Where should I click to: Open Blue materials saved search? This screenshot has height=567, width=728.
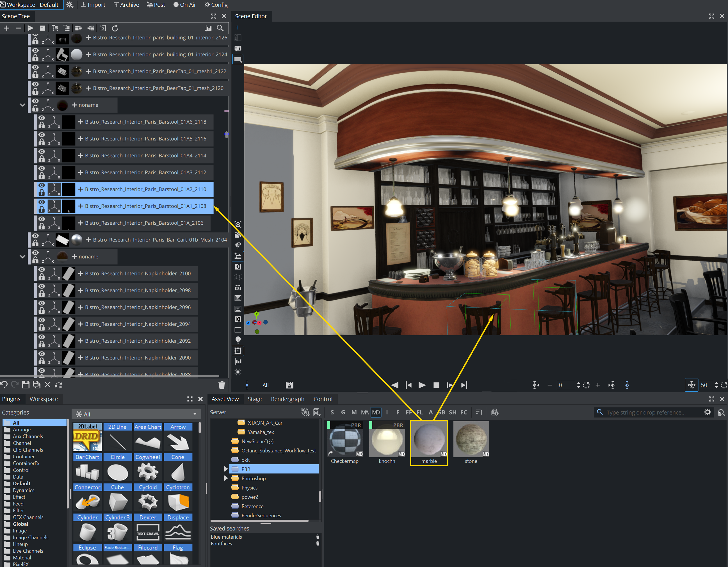pos(226,537)
